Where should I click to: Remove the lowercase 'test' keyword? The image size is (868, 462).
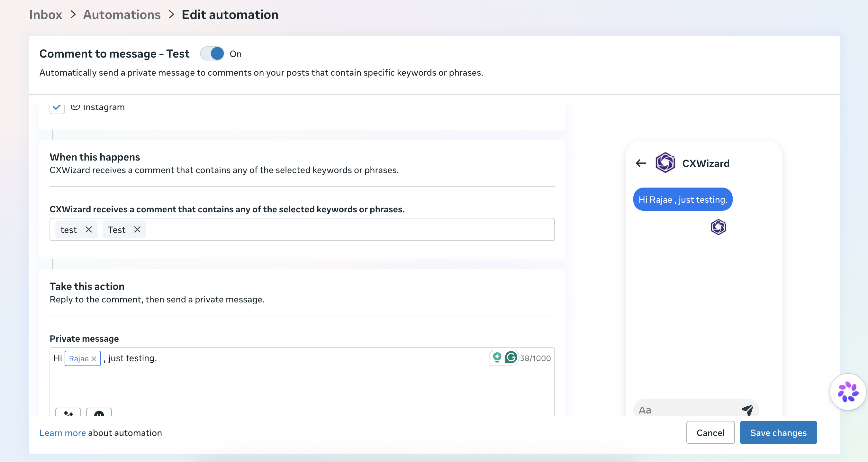click(x=89, y=230)
